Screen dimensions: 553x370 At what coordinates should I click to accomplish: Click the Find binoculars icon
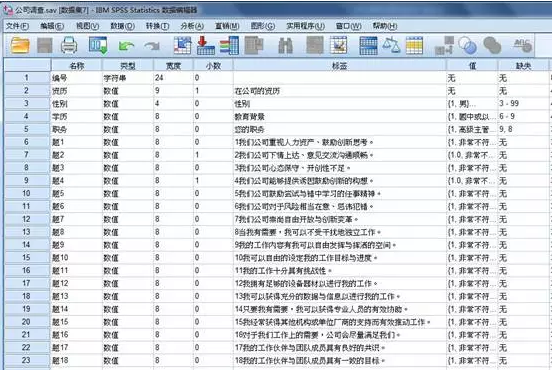point(285,46)
